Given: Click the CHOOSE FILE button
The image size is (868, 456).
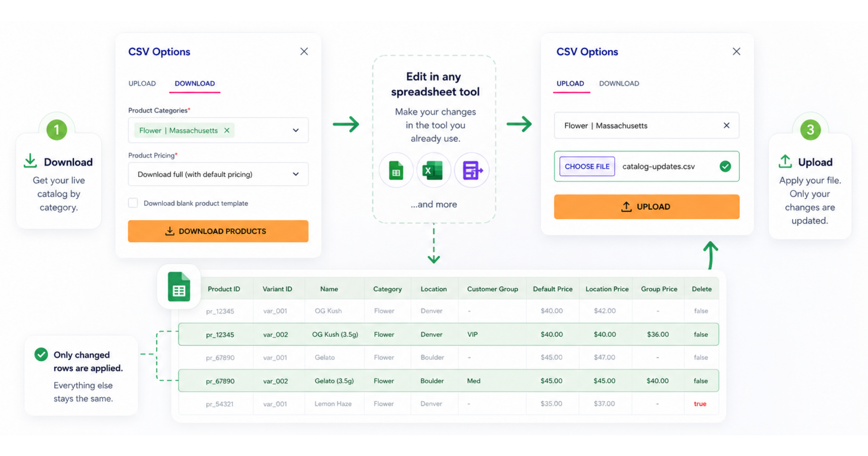Looking at the screenshot, I should [587, 166].
